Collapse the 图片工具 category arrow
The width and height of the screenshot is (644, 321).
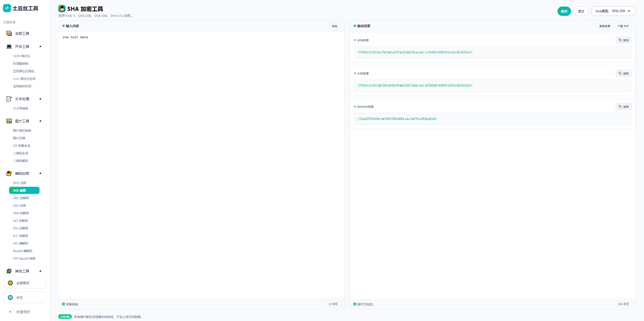[x=40, y=121]
